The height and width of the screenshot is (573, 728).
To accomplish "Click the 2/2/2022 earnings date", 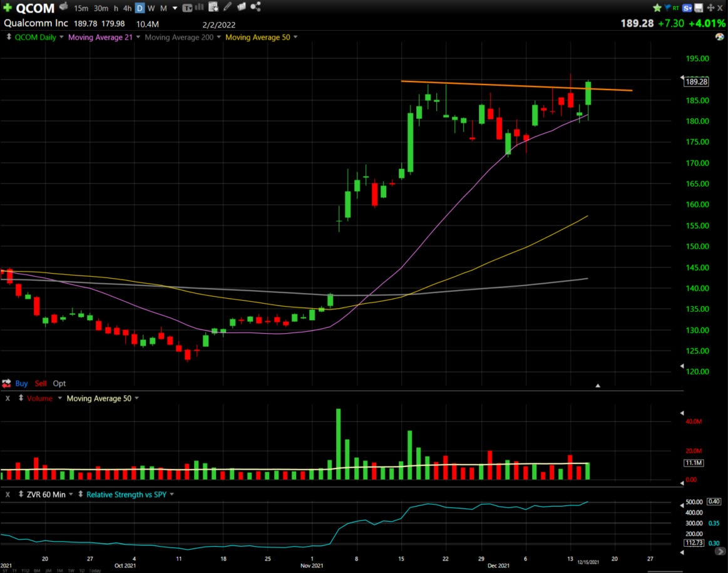I will tap(218, 25).
